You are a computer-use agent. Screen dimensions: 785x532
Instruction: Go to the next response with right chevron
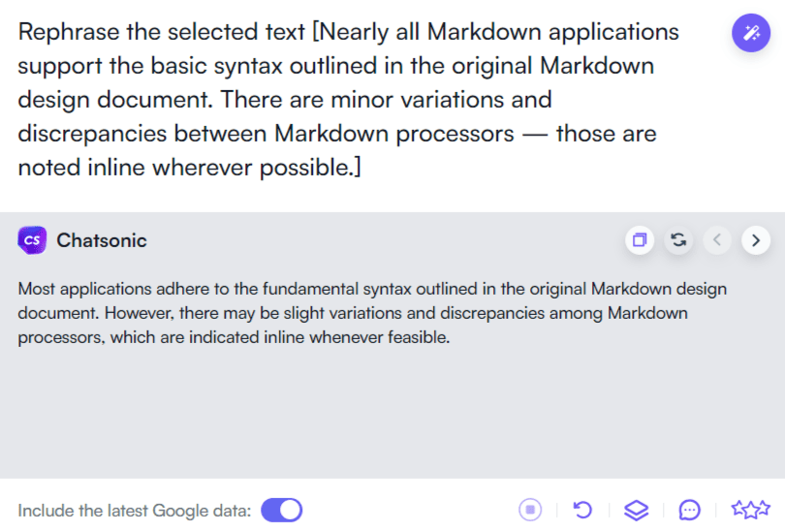coord(756,240)
